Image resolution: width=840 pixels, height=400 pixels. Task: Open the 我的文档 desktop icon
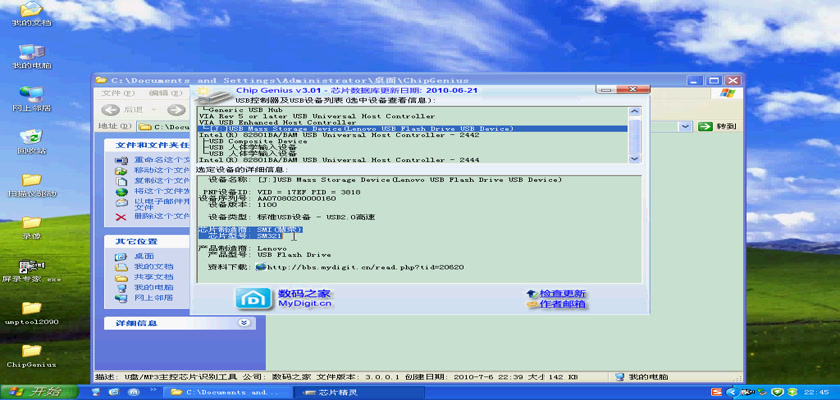coord(31,13)
